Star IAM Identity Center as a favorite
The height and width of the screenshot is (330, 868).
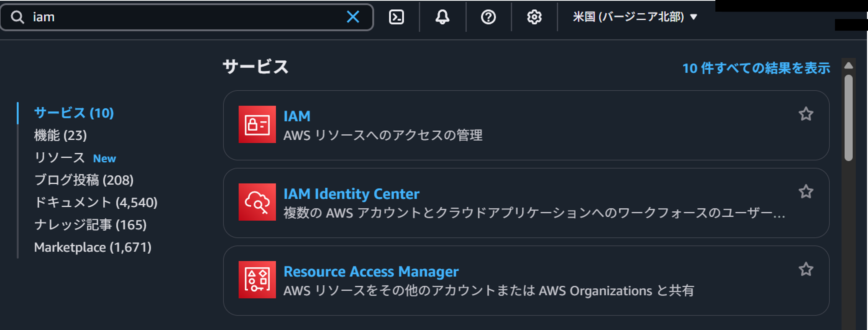click(806, 191)
